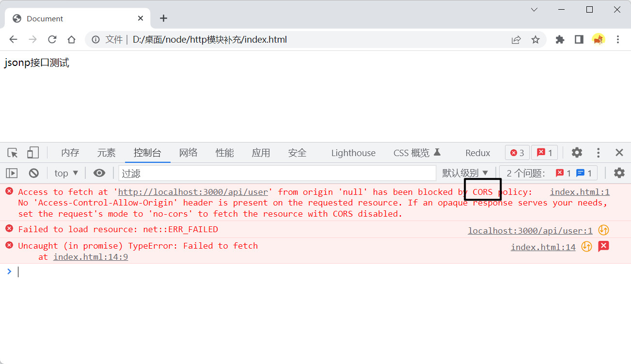Click the inspect element picker icon
The height and width of the screenshot is (364, 631).
[x=13, y=153]
